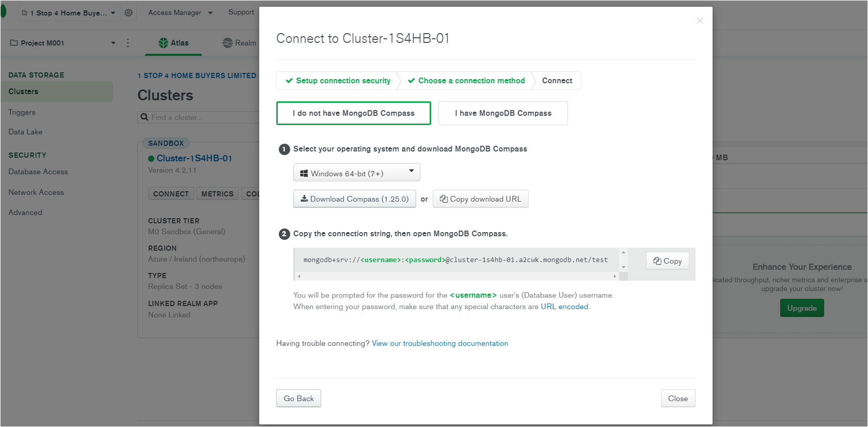Open organization settings gear icon
The height and width of the screenshot is (427, 868).
[x=129, y=12]
